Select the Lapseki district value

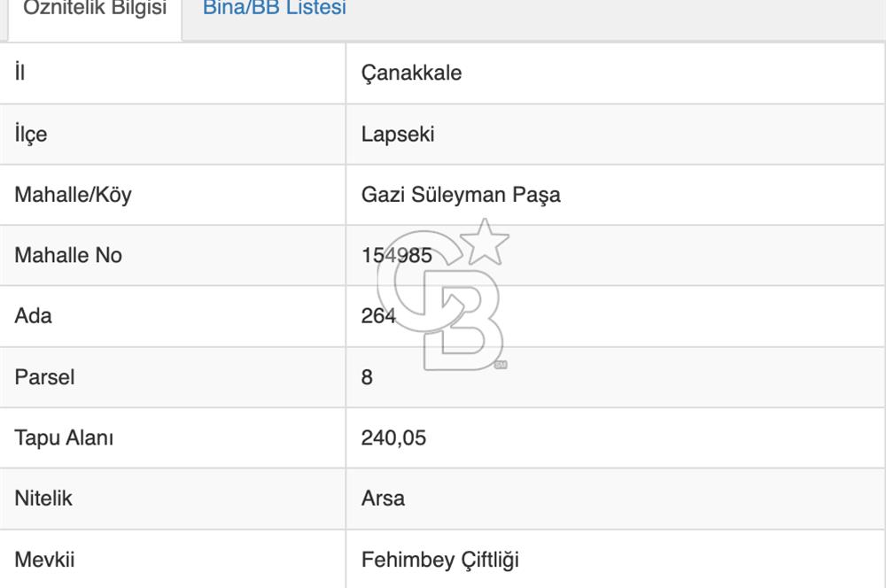(395, 135)
